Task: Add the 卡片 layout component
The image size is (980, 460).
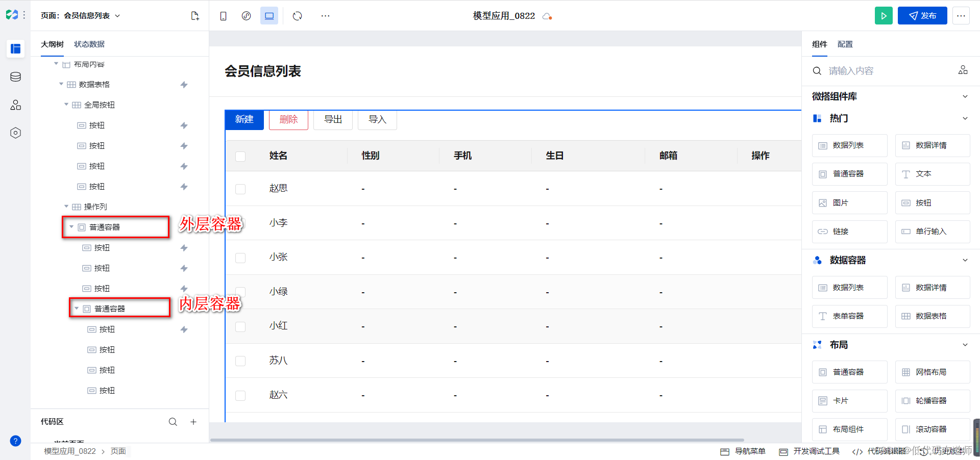Action: click(850, 401)
